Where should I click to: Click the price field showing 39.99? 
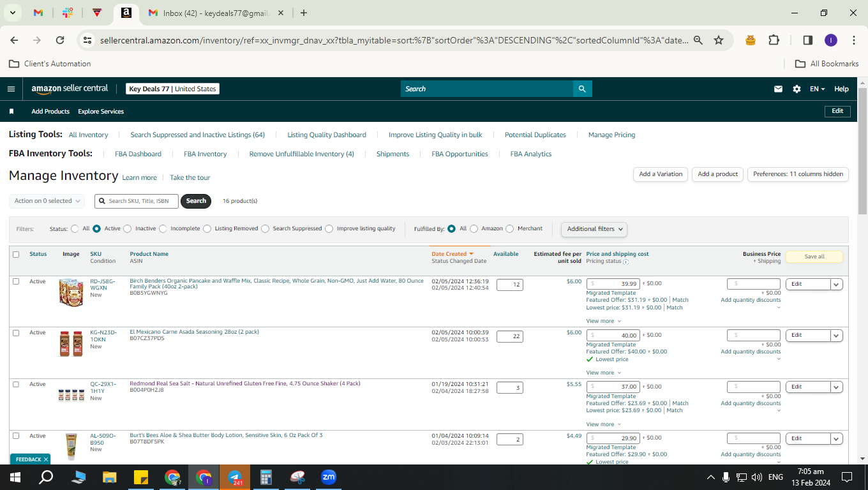coord(613,284)
